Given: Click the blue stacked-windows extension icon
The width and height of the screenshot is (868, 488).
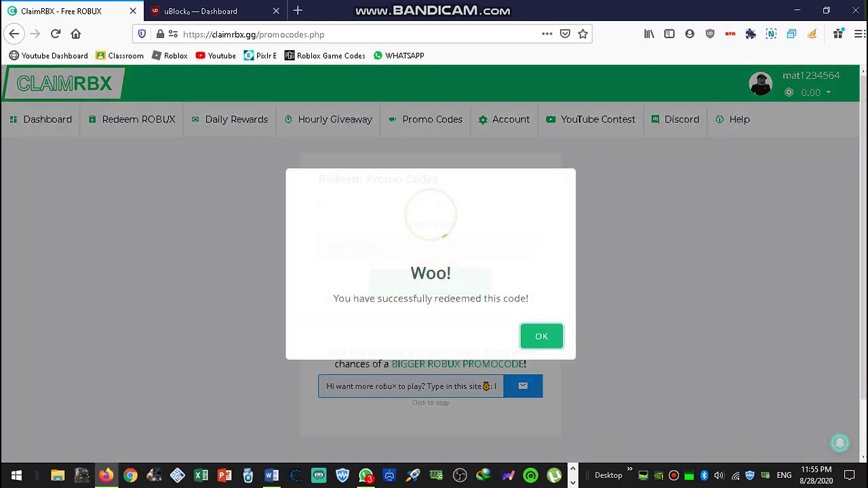Looking at the screenshot, I should (x=791, y=34).
